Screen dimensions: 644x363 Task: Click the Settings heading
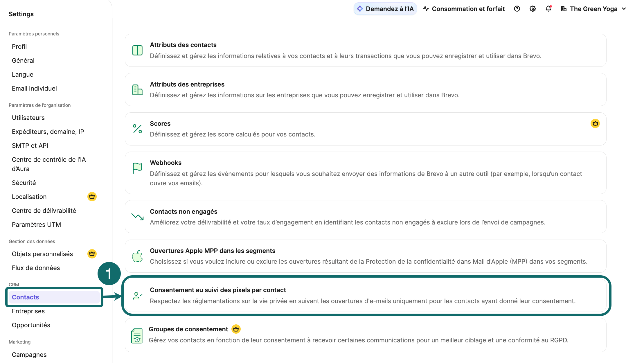click(x=21, y=14)
